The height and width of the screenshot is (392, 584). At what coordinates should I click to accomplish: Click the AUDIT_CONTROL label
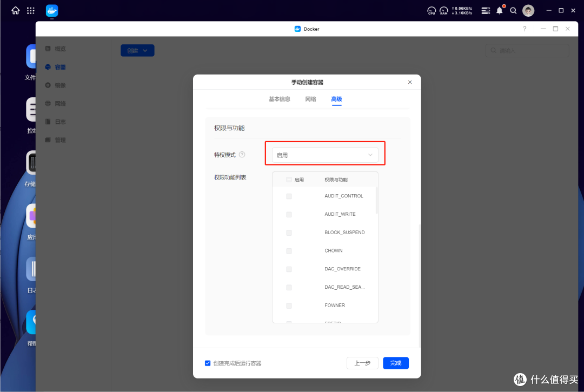344,196
